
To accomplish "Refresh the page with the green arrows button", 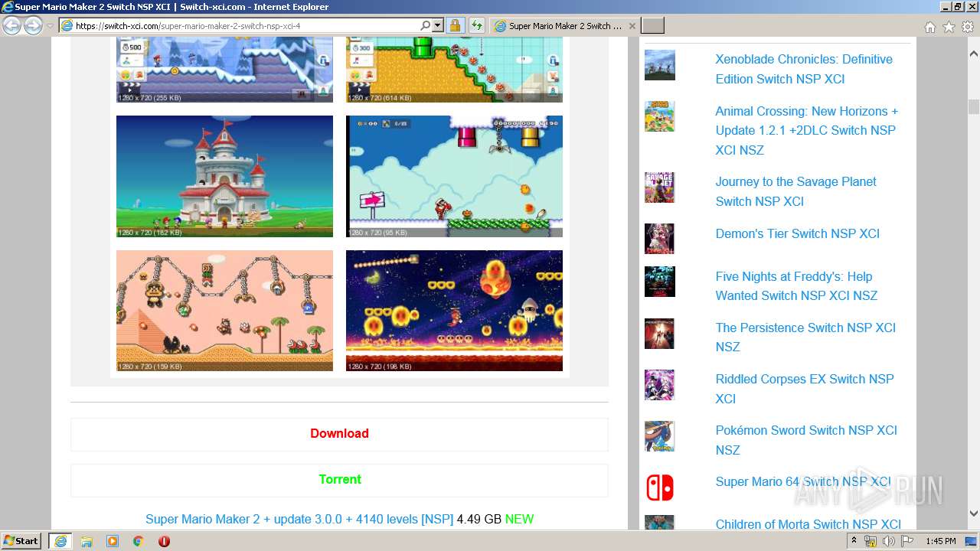I will click(x=476, y=25).
